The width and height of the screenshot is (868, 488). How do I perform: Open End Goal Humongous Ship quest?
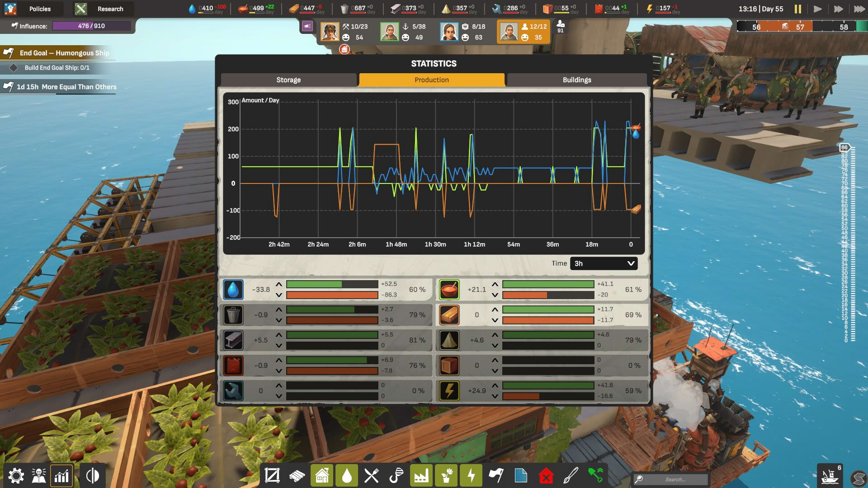click(59, 53)
